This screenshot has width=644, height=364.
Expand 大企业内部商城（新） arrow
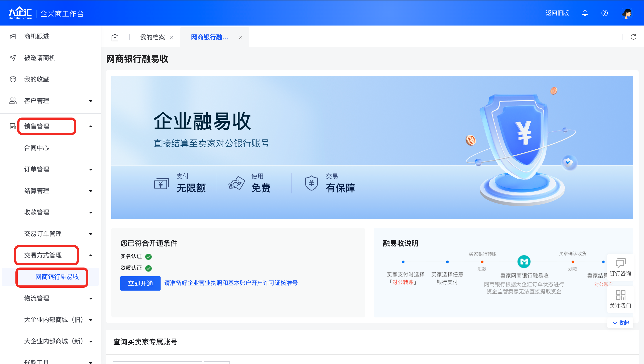coord(91,342)
